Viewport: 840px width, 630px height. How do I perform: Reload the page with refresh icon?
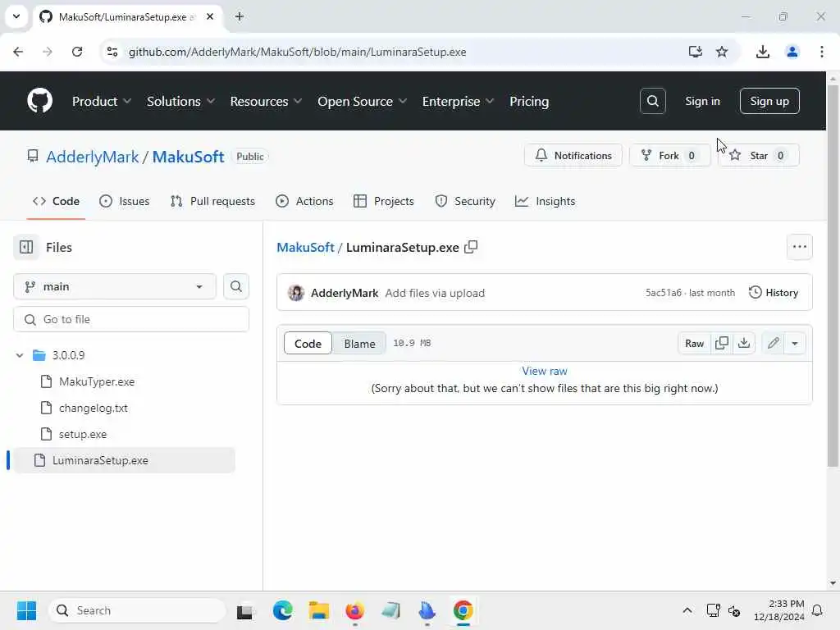[x=77, y=52]
